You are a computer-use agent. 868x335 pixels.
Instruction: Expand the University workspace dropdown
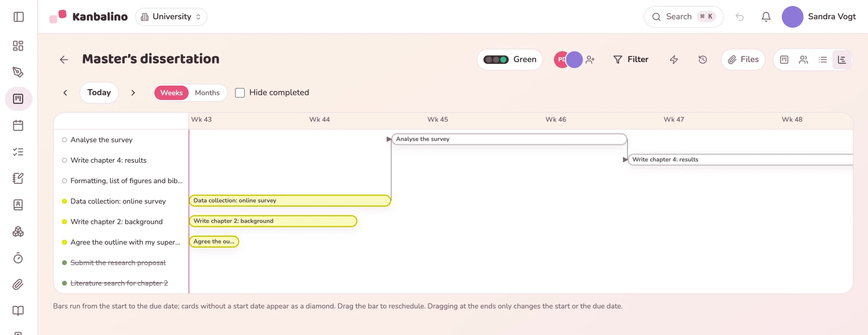pyautogui.click(x=171, y=17)
